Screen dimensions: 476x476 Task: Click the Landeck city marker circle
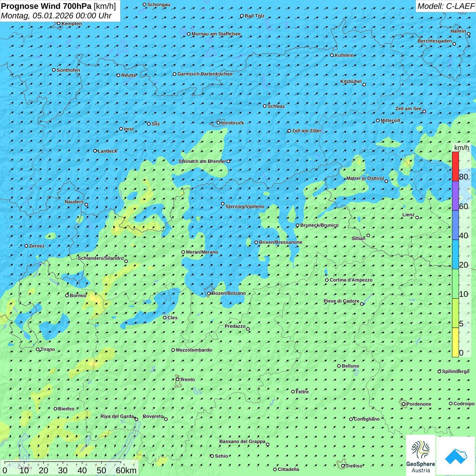(x=95, y=151)
